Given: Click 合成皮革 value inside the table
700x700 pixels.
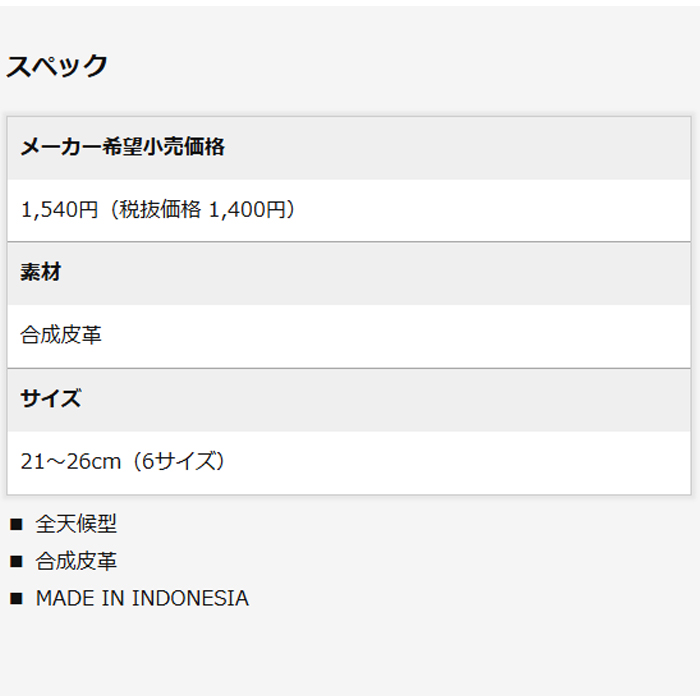Looking at the screenshot, I should 61,335.
